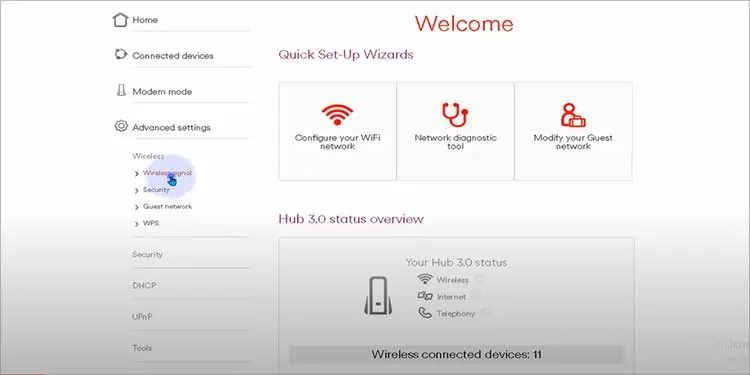Click the red WiFi configuration icon
The height and width of the screenshot is (375, 750).
(337, 115)
